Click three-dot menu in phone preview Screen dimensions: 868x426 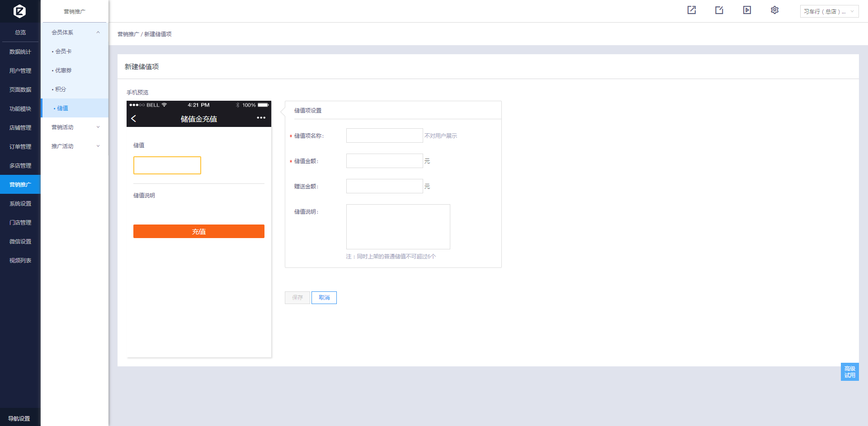[x=261, y=118]
